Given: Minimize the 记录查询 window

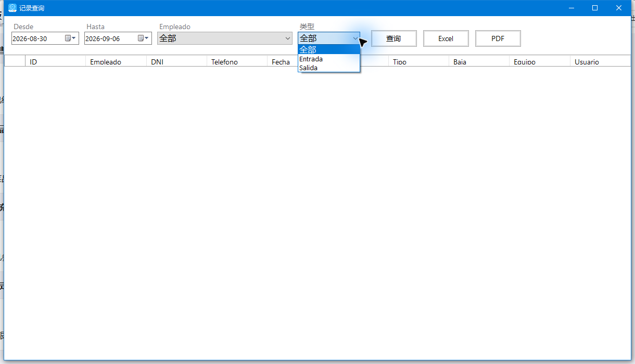Looking at the screenshot, I should pyautogui.click(x=571, y=8).
